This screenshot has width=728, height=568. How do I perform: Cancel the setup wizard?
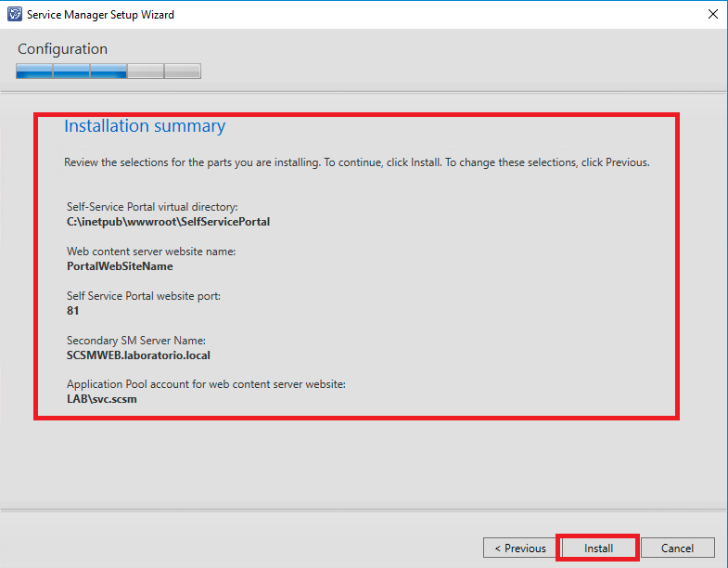point(677,548)
